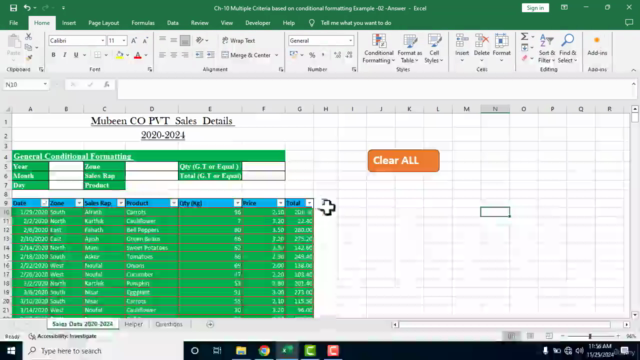Click the Accessibility: Investigate status link

(x=63, y=336)
